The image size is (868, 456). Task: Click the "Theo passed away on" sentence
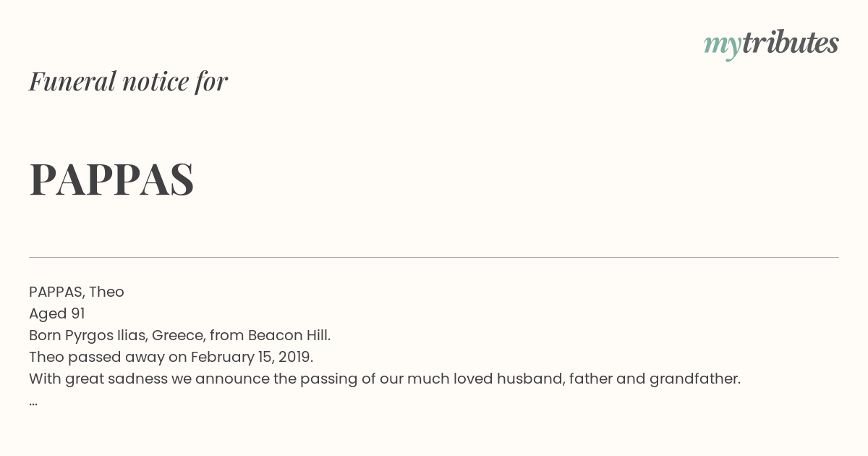pos(108,357)
